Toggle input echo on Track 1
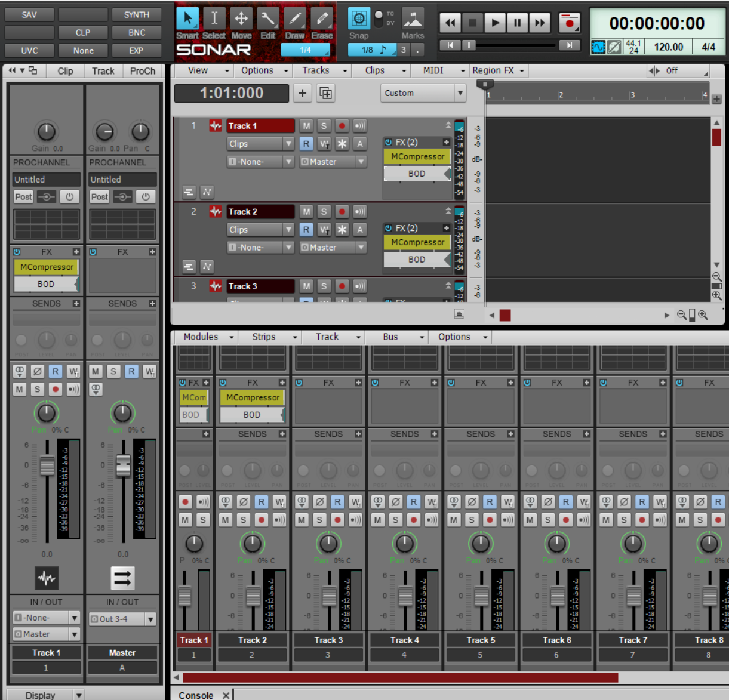 pyautogui.click(x=359, y=126)
